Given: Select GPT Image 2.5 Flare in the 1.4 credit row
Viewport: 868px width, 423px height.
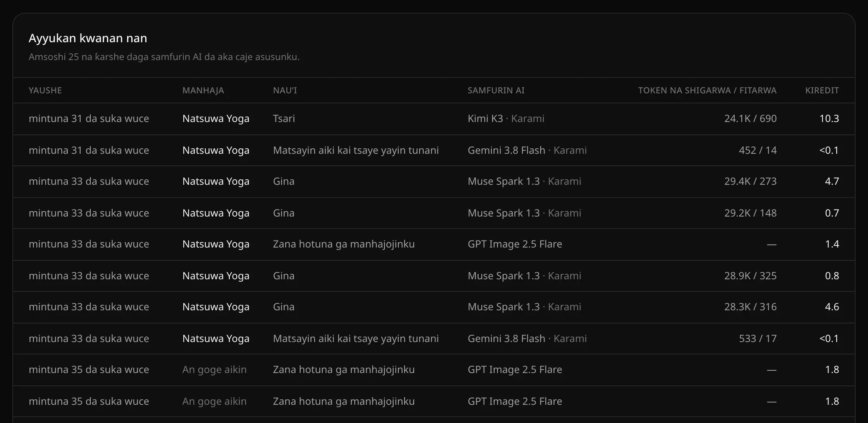Looking at the screenshot, I should tap(515, 244).
